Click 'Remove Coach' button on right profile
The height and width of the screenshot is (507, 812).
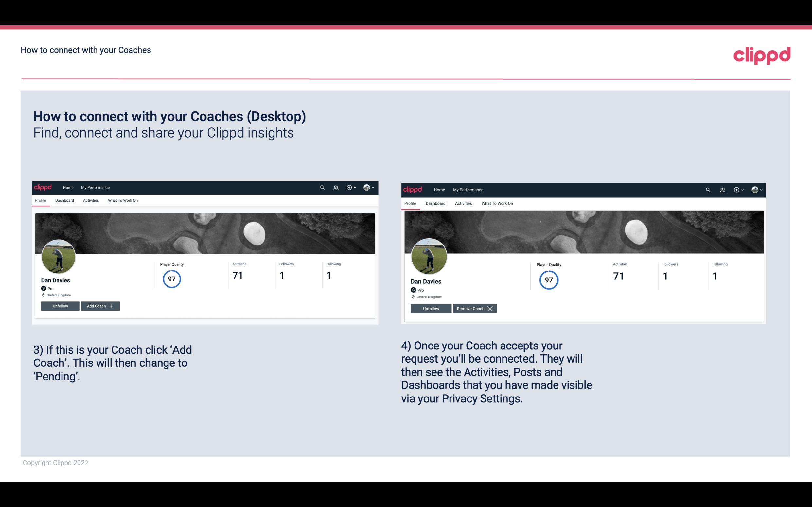(474, 308)
